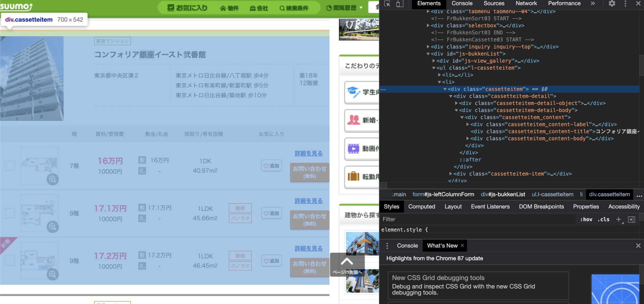Zoom floor plan of 17.1万円 room

point(53,227)
